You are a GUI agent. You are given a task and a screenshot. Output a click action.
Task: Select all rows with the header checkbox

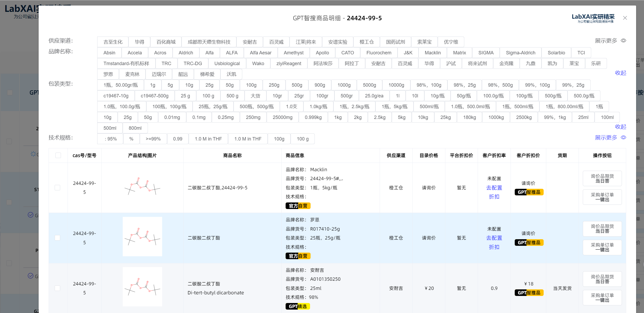[58, 155]
